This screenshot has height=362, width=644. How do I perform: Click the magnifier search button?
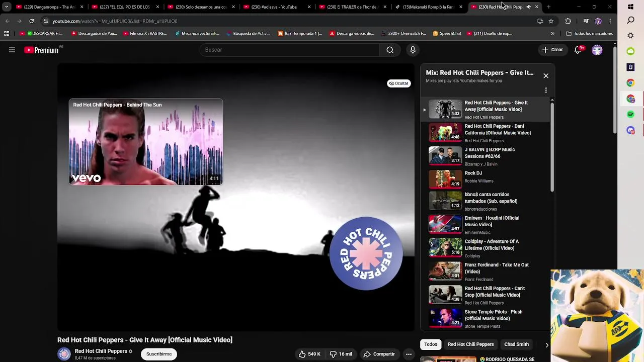coord(390,50)
